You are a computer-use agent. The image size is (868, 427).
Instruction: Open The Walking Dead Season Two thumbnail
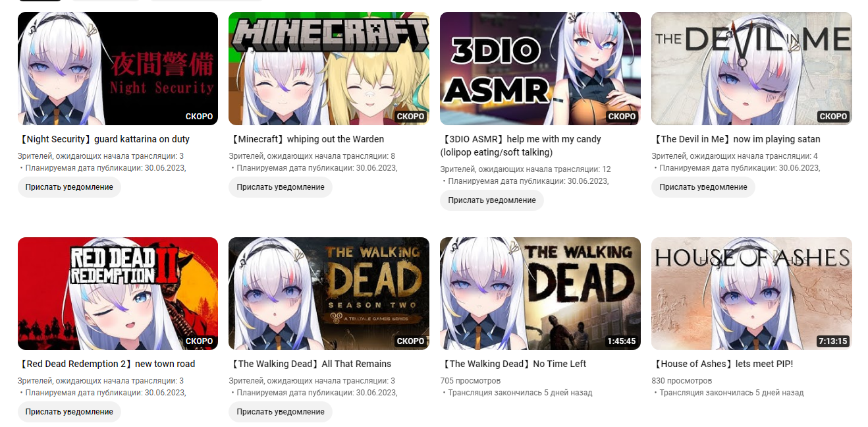[x=329, y=293]
